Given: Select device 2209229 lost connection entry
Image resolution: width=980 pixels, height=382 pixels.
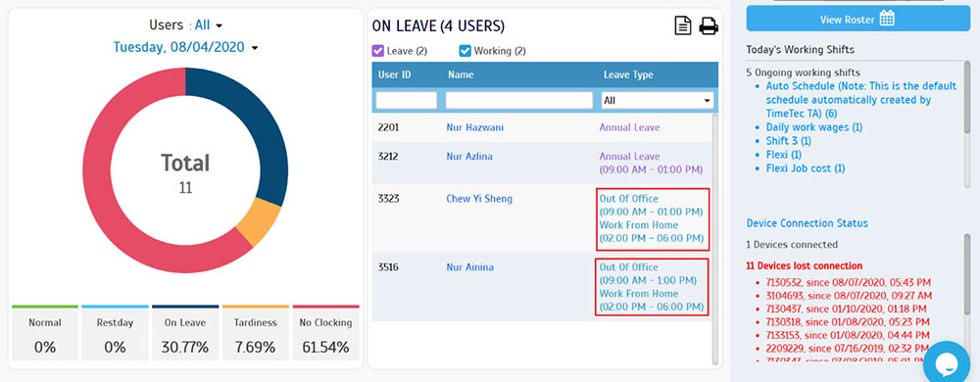Looking at the screenshot, I should 848,348.
